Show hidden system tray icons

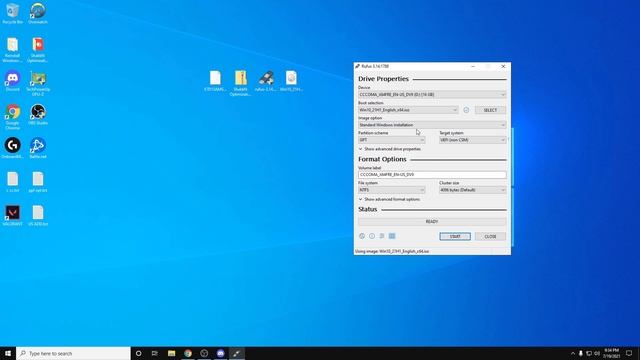click(572, 353)
